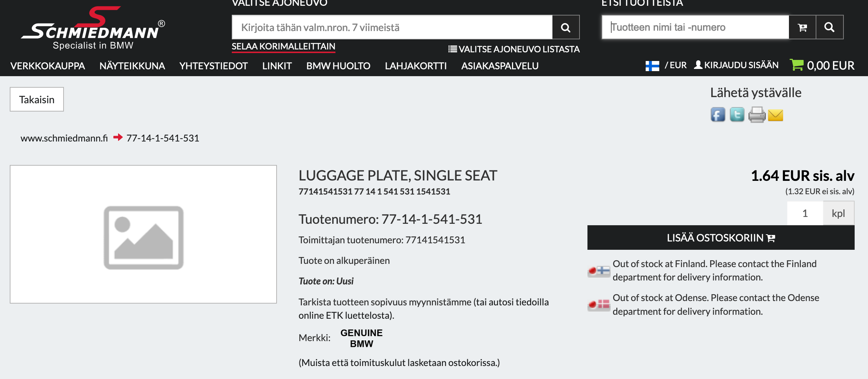Print this product page

pyautogui.click(x=757, y=115)
